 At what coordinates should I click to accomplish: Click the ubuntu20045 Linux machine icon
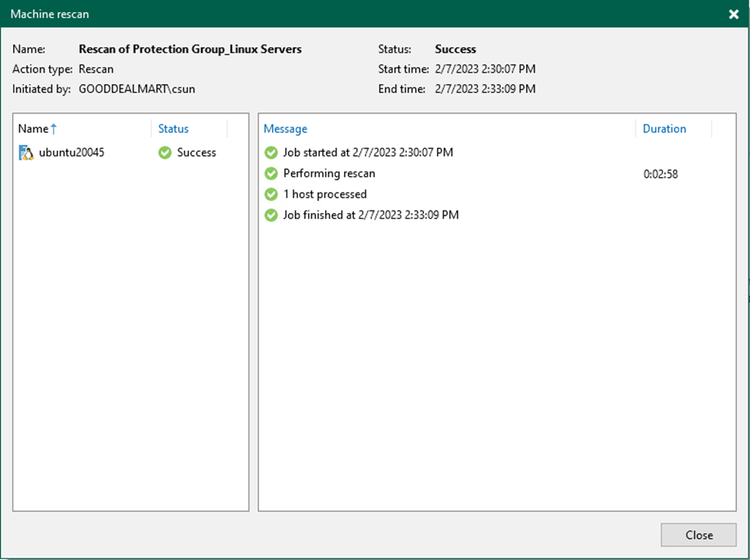tap(26, 153)
